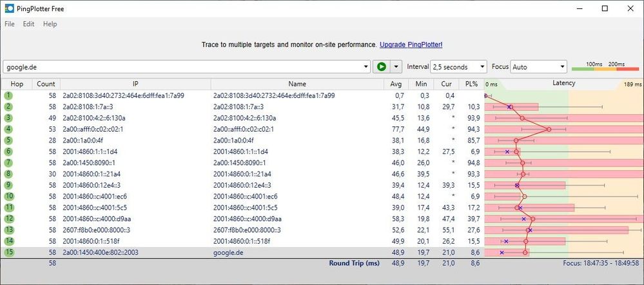The image size is (644, 285).
Task: Click the Hop column header
Action: pos(17,84)
